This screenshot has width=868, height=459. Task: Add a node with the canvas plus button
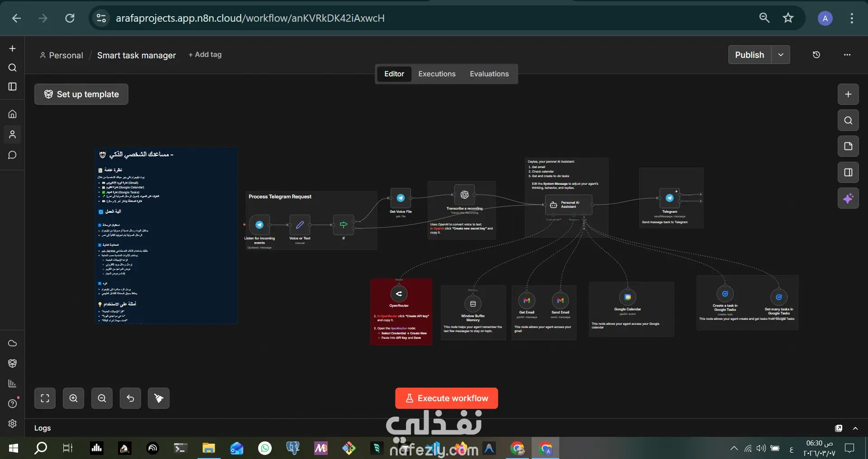coord(848,94)
